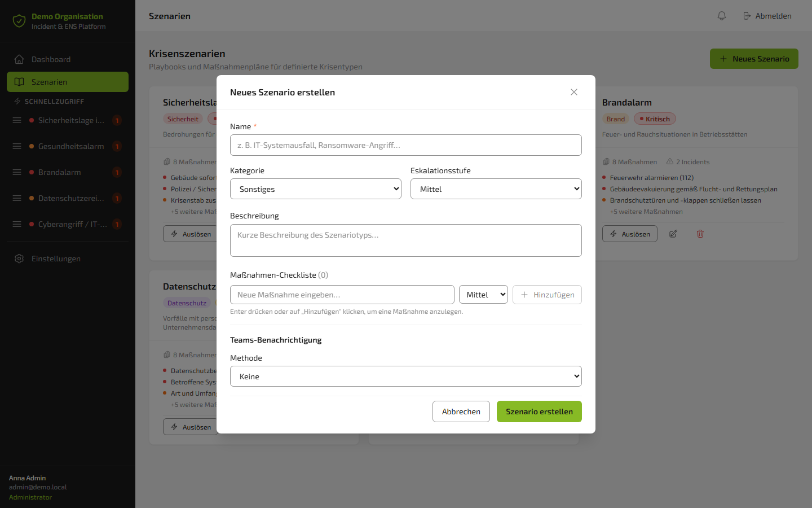Screen dimensions: 812x508
Task: Click the drag handle icon beside Brandalarm shortcut
Action: (x=17, y=172)
